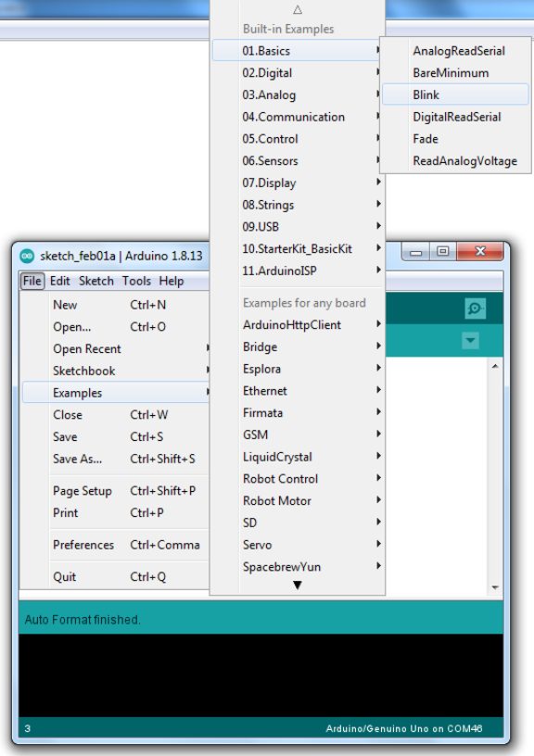534x756 pixels.
Task: Choose Save As... in File menu
Action: point(116,459)
